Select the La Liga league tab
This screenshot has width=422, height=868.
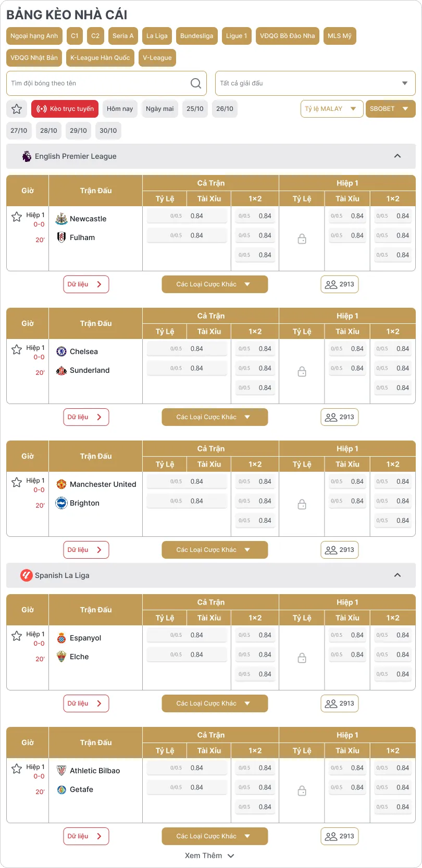tap(157, 36)
